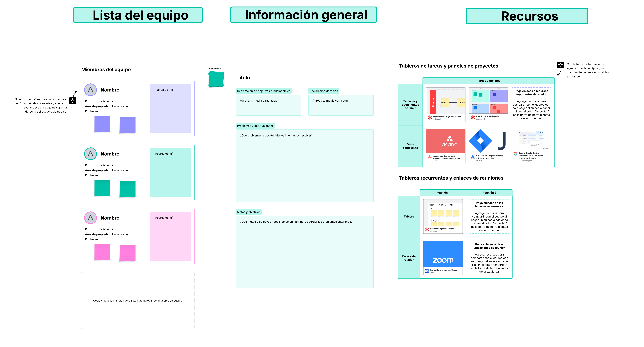
Task: Click the Metas y objetivos text area
Action: coord(305,252)
